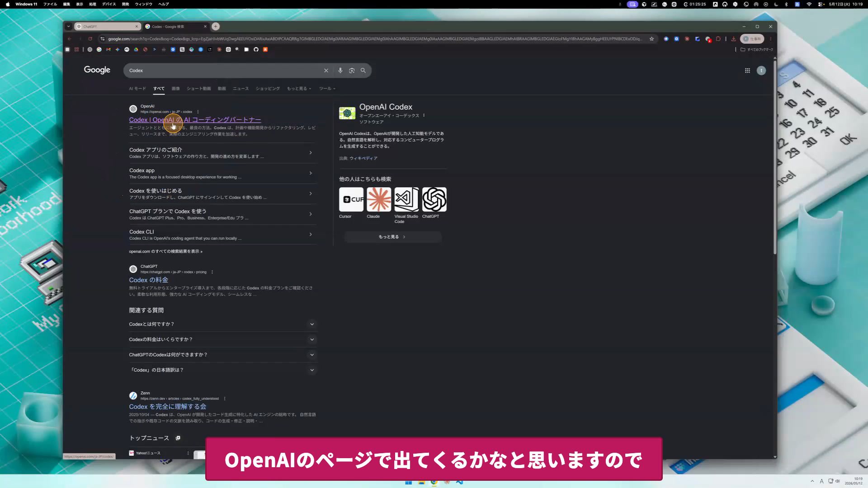Click the 'もっと見る' button under related searches

(x=392, y=237)
